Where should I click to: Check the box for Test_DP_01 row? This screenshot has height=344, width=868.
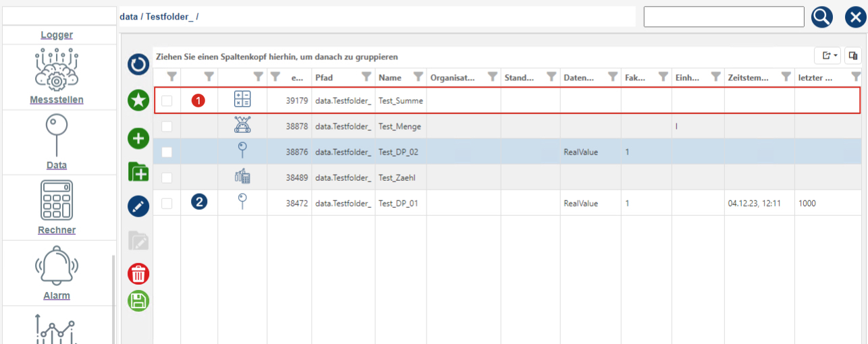167,203
